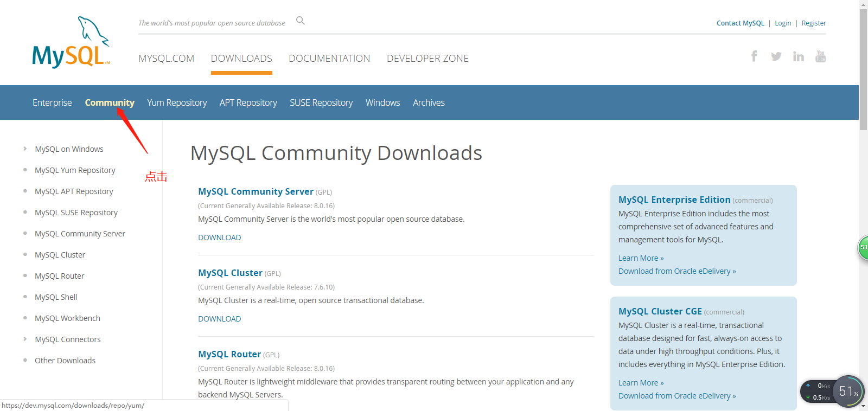Click Learn More under Cluster CGE
868x411 pixels.
click(641, 383)
